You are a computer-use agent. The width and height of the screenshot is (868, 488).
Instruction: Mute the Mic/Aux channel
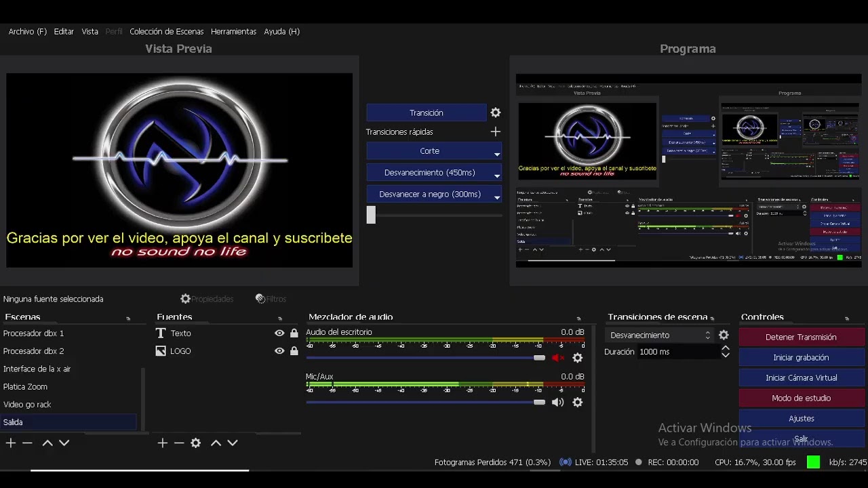coord(558,402)
